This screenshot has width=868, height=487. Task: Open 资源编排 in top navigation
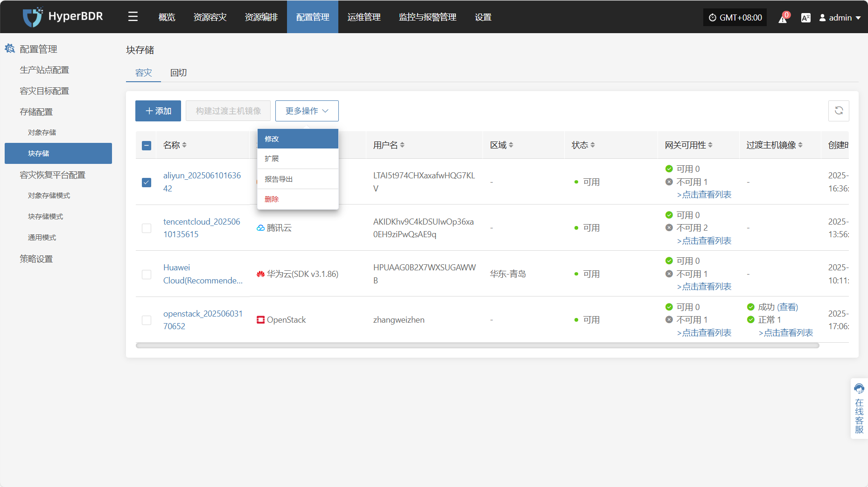click(x=261, y=17)
